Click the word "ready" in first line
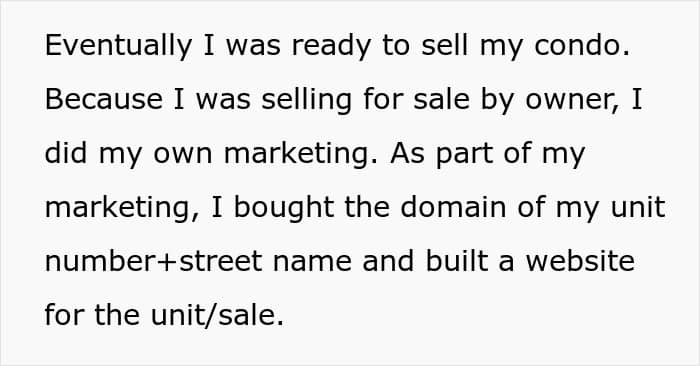Screen dimensions: 700x366 pos(331,46)
